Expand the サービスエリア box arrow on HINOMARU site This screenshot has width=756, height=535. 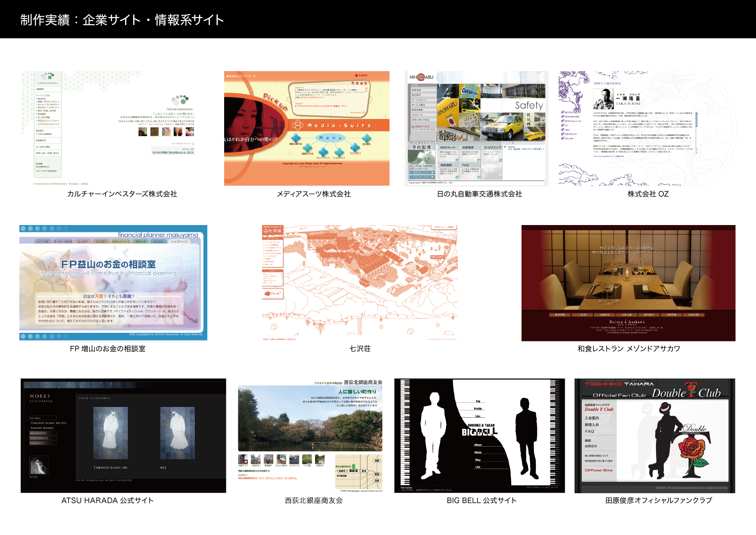[x=500, y=160]
